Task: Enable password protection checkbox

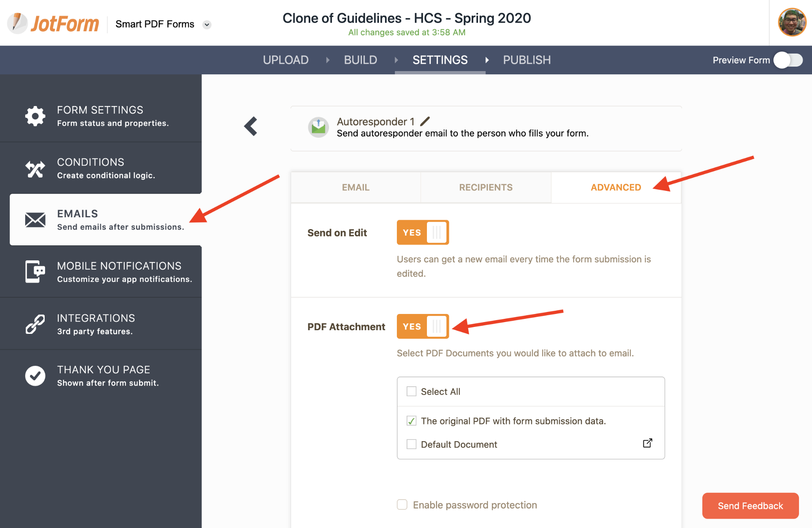Action: pyautogui.click(x=402, y=504)
